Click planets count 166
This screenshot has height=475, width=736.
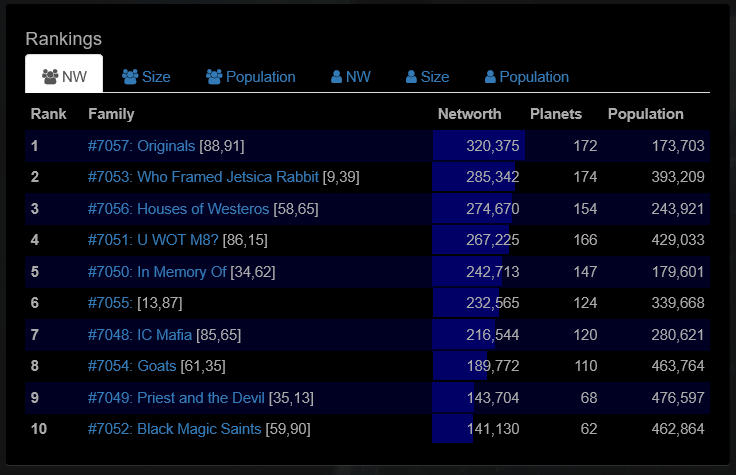click(585, 240)
